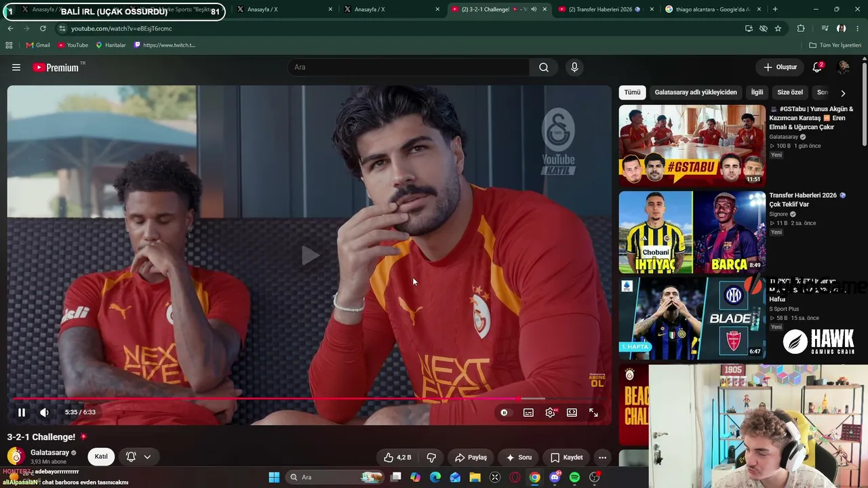The height and width of the screenshot is (488, 868).
Task: Go to YouTube Premium home logo
Action: tap(56, 67)
